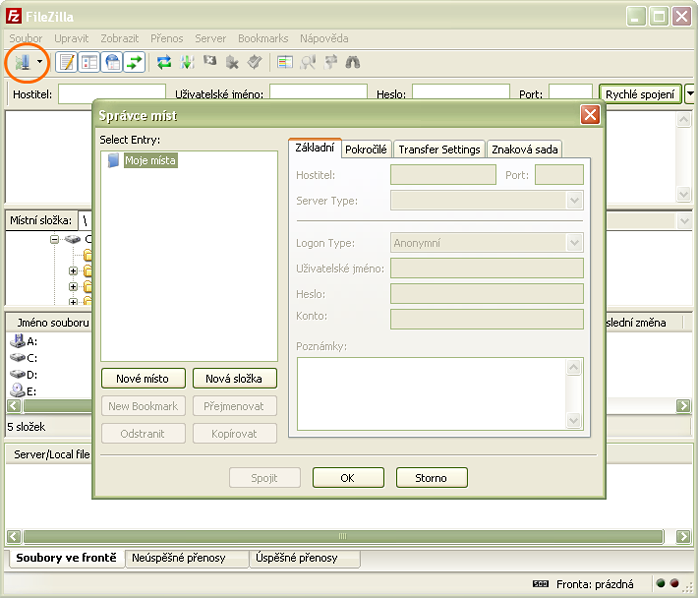Toggle remote directory tree view icon
The width and height of the screenshot is (698, 598).
point(113,62)
